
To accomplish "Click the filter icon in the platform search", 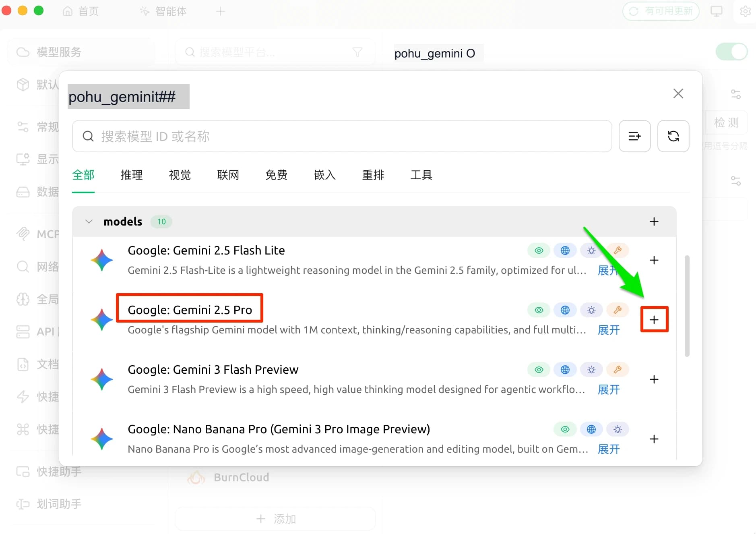I will 357,52.
